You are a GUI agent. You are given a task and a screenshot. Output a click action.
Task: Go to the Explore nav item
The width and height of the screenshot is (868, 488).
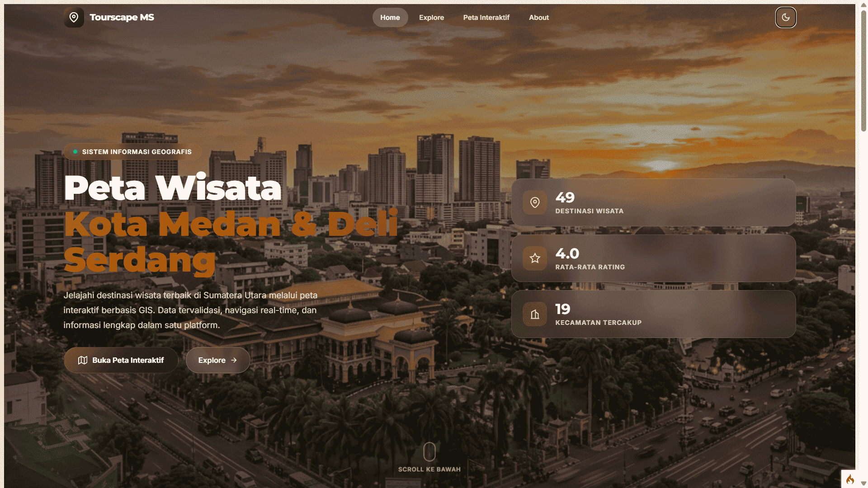431,17
